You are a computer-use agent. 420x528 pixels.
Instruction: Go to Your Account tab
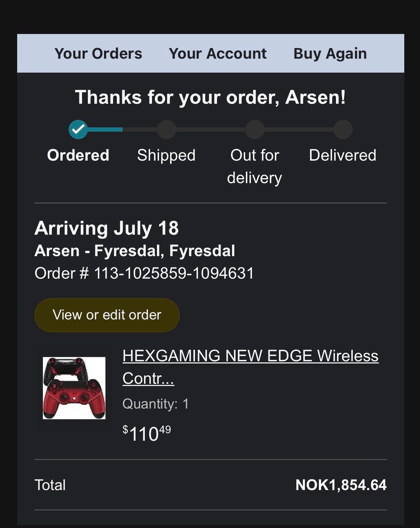pyautogui.click(x=217, y=53)
